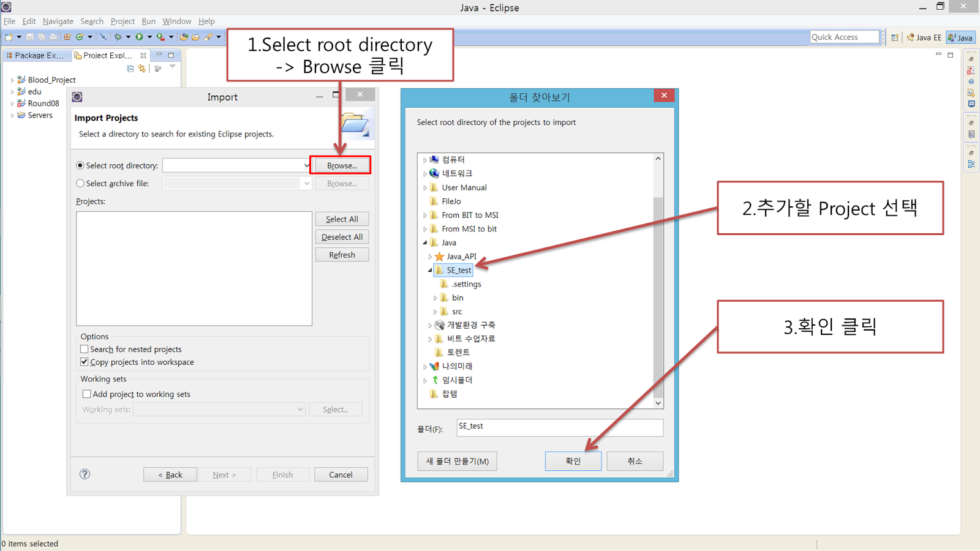Open the New wizard dropdown arrow
The height and width of the screenshot is (551, 980).
(x=19, y=37)
